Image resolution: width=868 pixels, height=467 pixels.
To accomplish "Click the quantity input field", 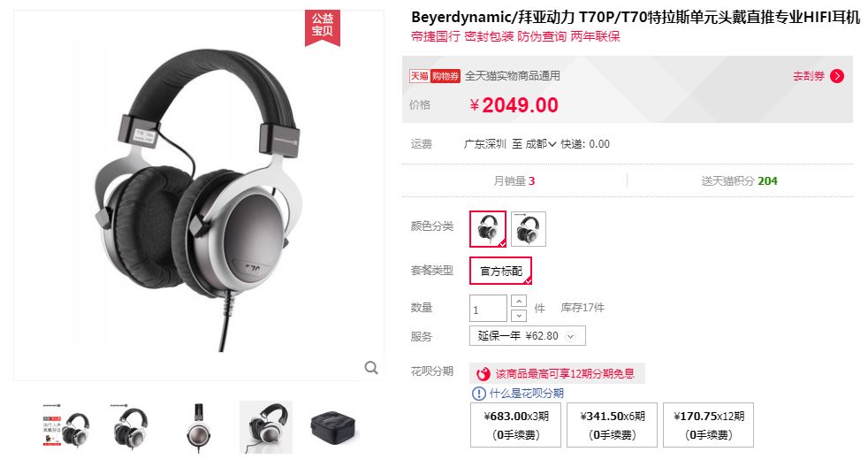I will 488,308.
